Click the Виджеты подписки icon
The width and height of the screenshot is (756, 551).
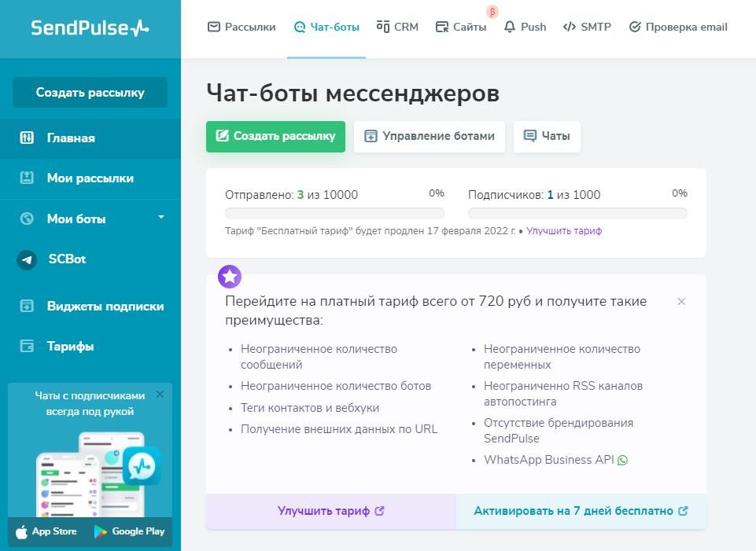(x=27, y=306)
